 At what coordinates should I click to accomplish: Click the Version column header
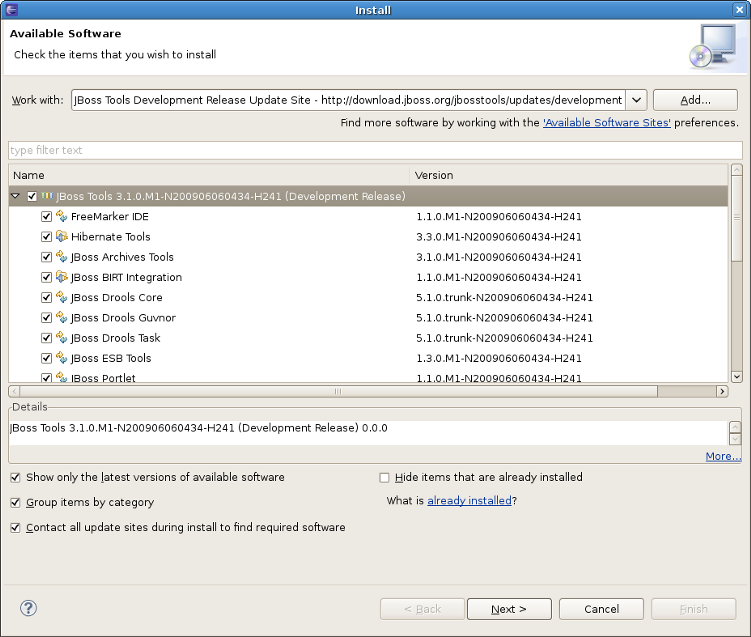pyautogui.click(x=569, y=175)
